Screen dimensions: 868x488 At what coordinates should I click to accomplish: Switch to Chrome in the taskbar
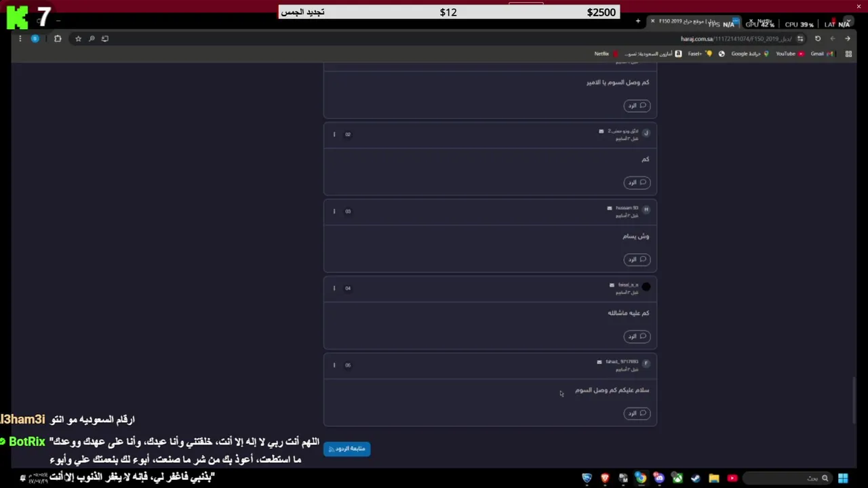click(x=640, y=479)
